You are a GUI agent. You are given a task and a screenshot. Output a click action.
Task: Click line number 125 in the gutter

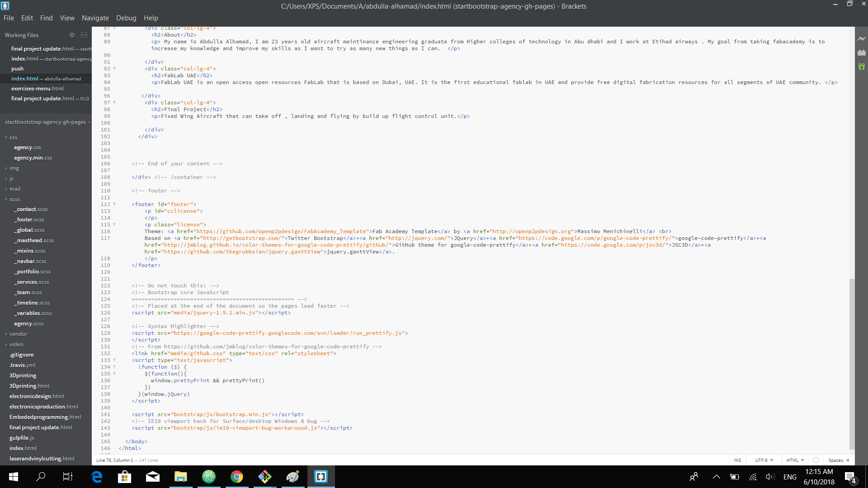105,306
